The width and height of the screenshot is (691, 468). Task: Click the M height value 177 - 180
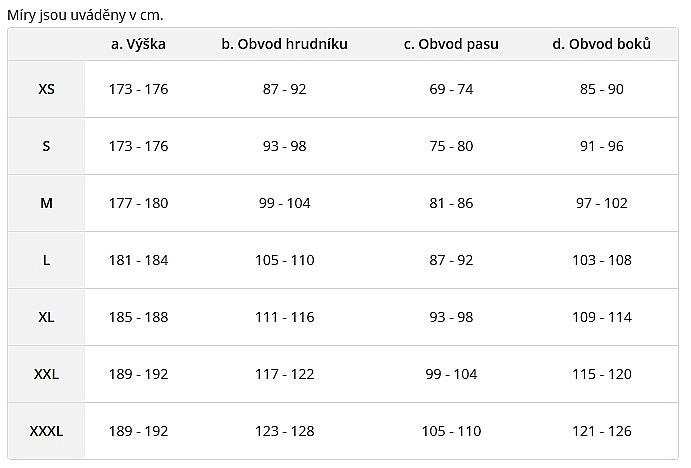[x=138, y=203]
